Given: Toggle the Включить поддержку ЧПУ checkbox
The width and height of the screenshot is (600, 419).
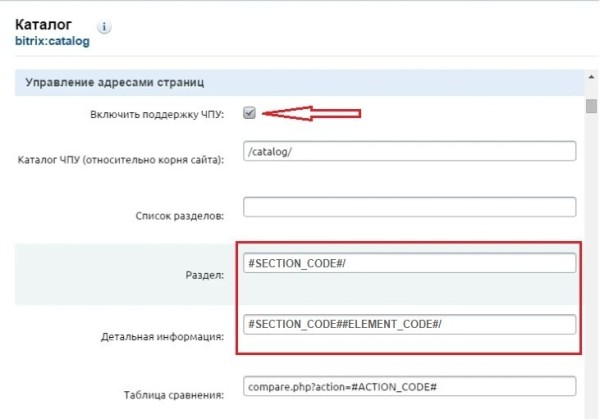Looking at the screenshot, I should click(x=250, y=113).
